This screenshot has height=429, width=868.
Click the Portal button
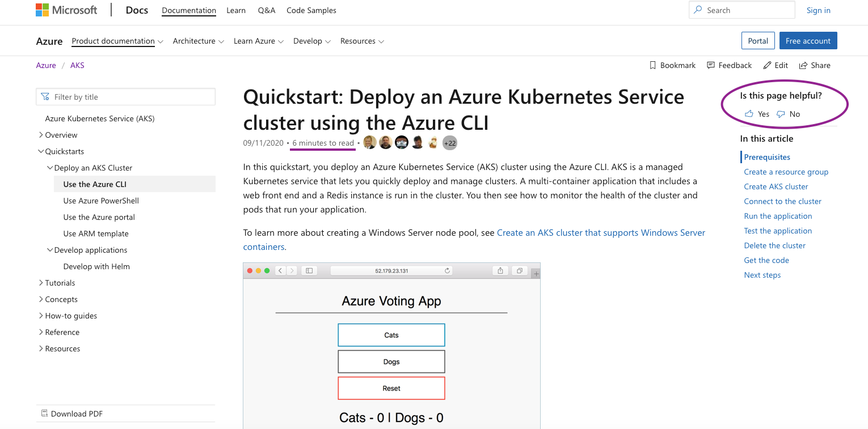point(758,41)
